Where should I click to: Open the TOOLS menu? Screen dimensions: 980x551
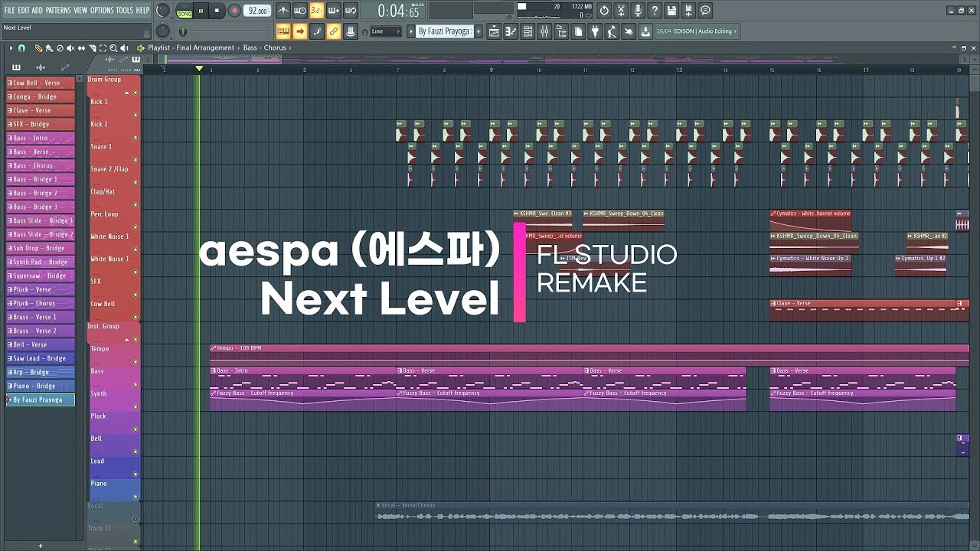click(124, 11)
